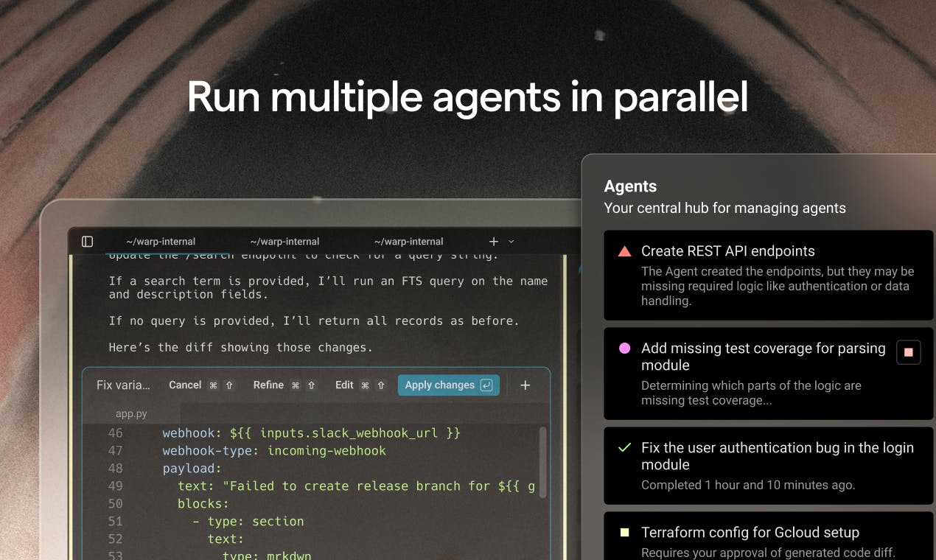This screenshot has width=936, height=560.
Task: Switch to the second ~/warp-internal tab
Action: [x=284, y=242]
